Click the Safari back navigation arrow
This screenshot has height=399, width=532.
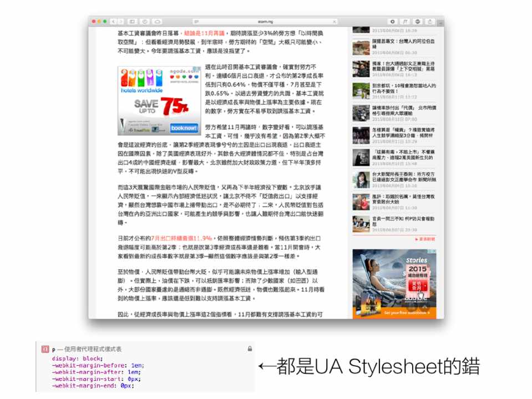[x=114, y=22]
